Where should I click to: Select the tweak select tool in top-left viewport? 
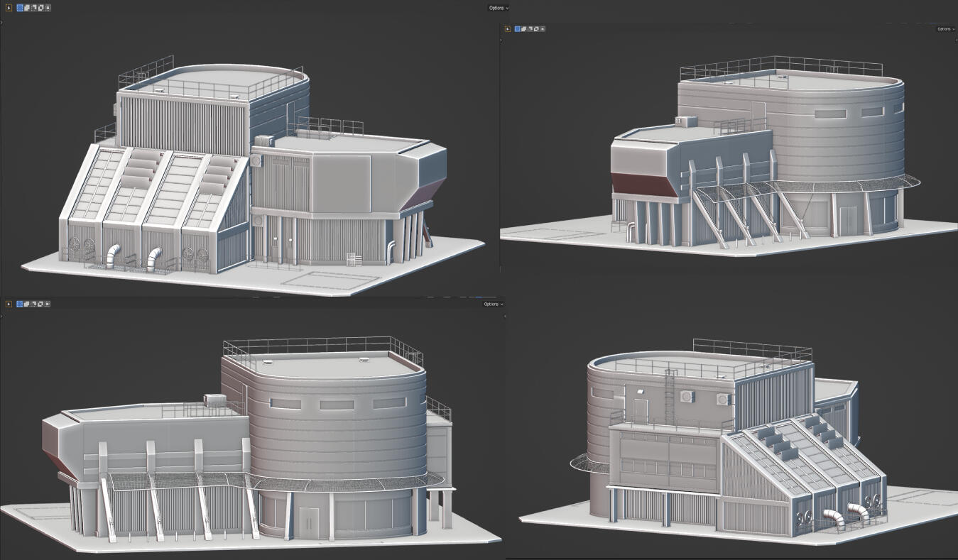pyautogui.click(x=9, y=8)
